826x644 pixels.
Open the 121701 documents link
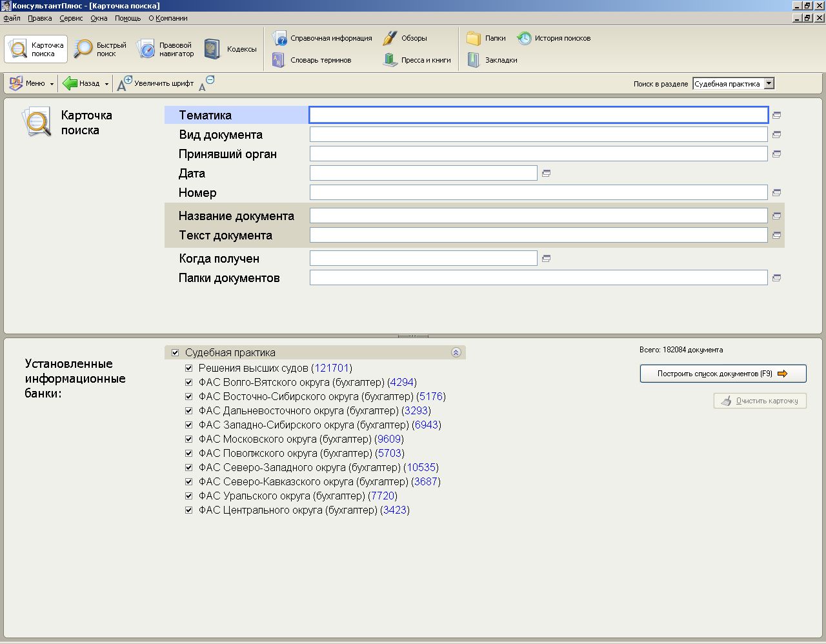332,368
